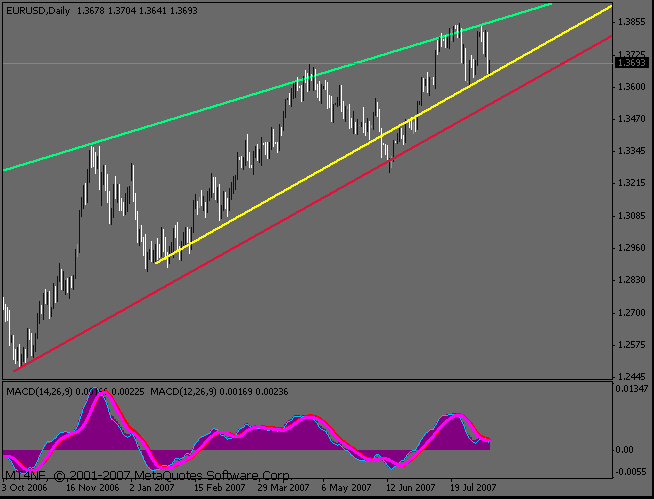Click the 2 Jan 2007 date label
654x499 pixels.
pyautogui.click(x=152, y=487)
